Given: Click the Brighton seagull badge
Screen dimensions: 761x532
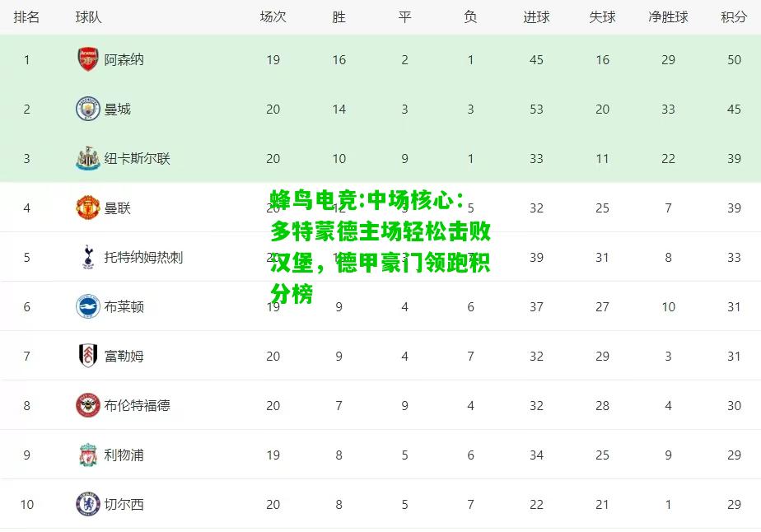Looking at the screenshot, I should pos(88,307).
